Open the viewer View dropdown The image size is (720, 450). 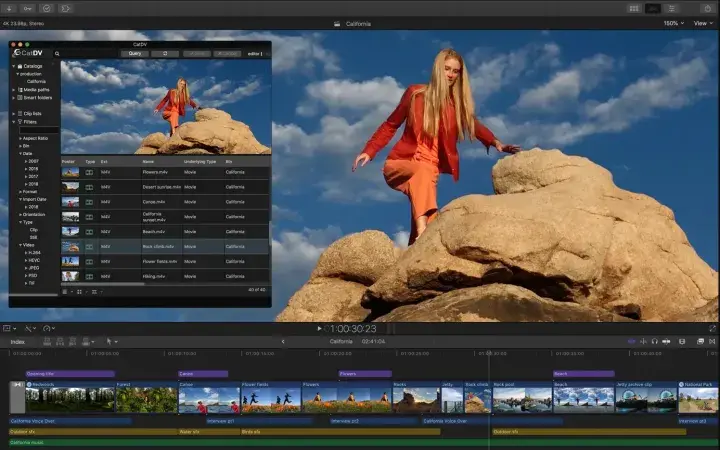tap(702, 23)
